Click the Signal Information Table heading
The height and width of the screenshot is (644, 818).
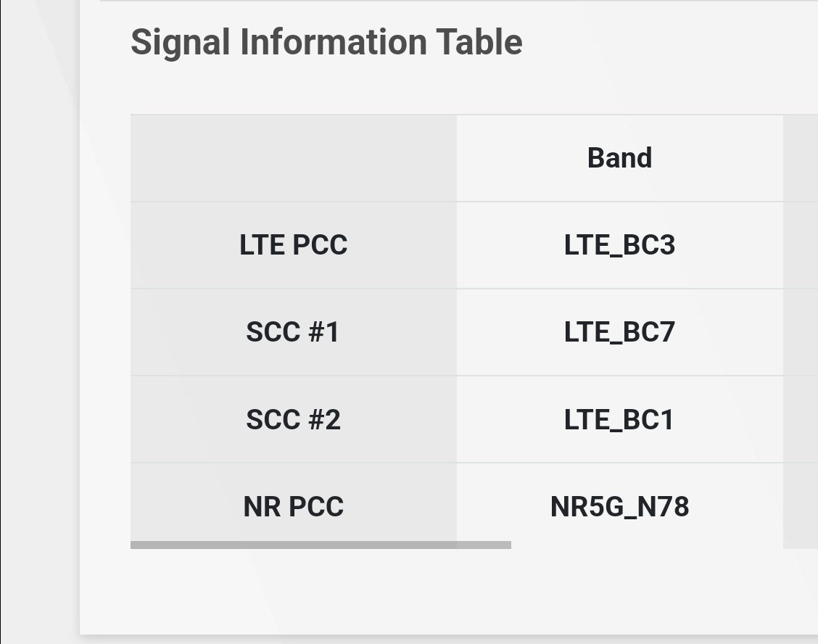326,42
